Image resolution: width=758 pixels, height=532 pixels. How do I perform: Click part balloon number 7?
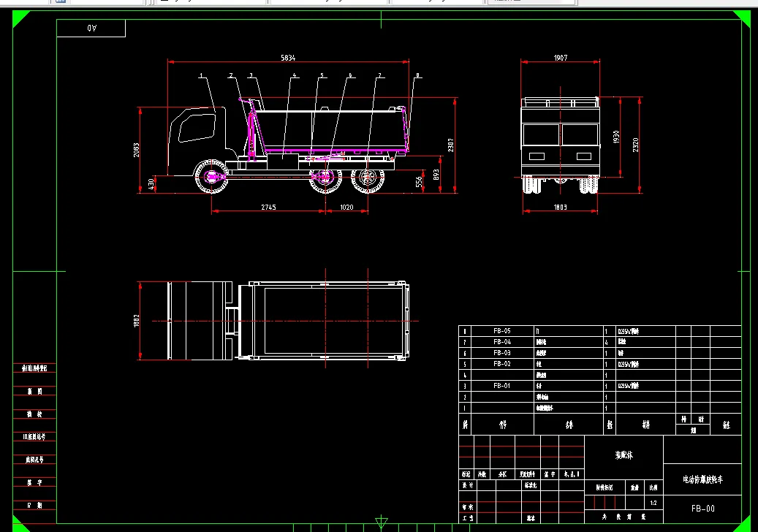(379, 75)
